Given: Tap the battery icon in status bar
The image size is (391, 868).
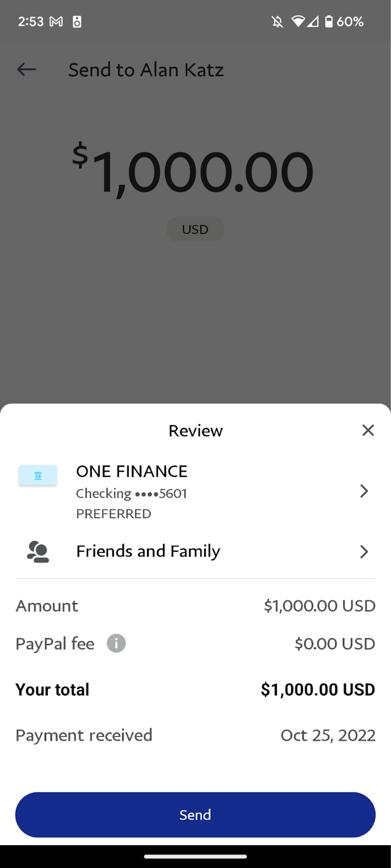Looking at the screenshot, I should (x=329, y=22).
